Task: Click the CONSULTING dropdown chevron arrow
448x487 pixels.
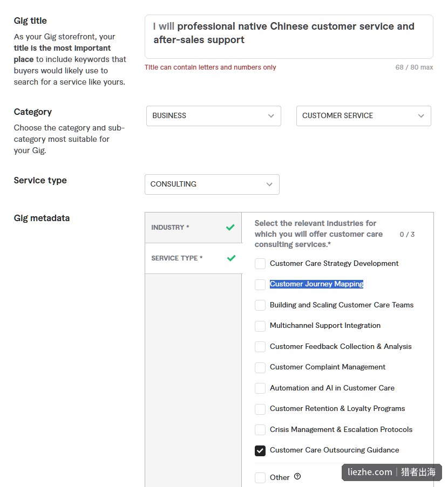Action: coord(269,184)
